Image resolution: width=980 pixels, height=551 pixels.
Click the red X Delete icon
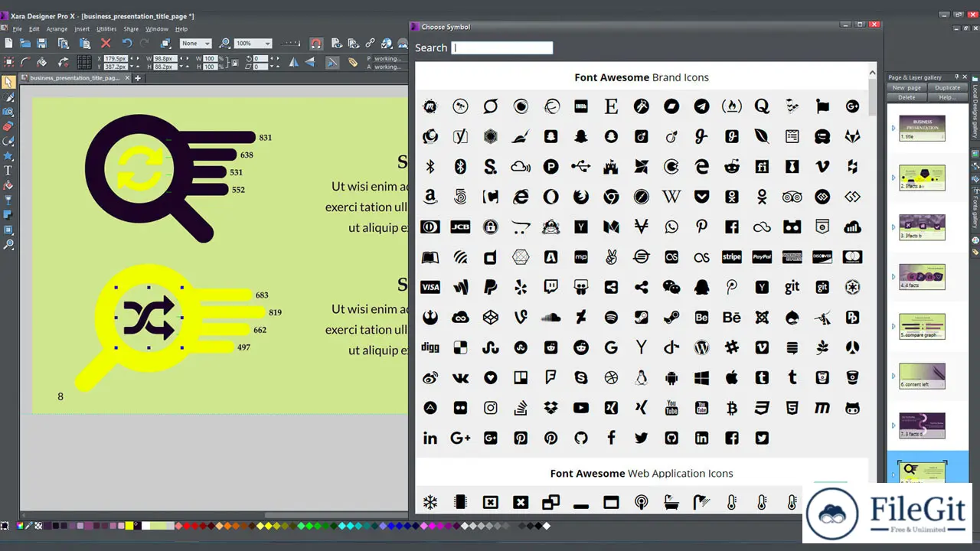point(106,44)
